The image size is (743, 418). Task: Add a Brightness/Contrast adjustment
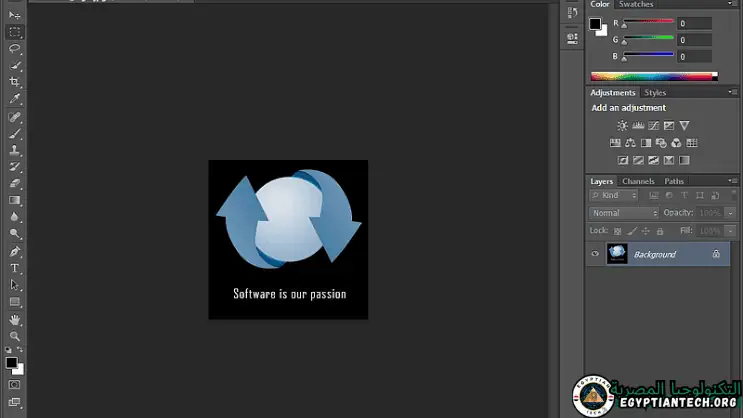(622, 126)
